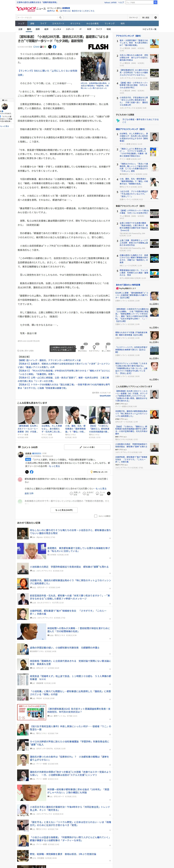The height and width of the screenshot is (868, 174).
Task: Click 災害時の適切な避難先 notice link
Action: [37, 2]
